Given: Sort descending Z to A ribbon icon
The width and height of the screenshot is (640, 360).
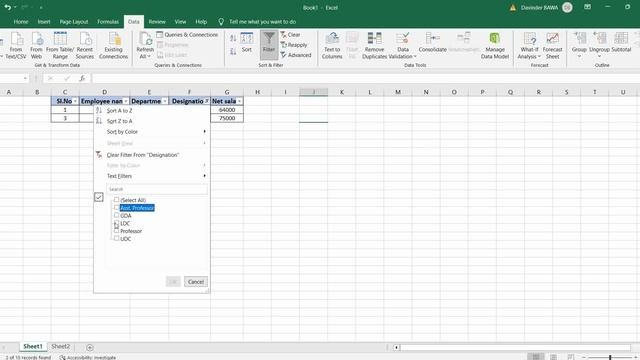Looking at the screenshot, I should point(233,51).
